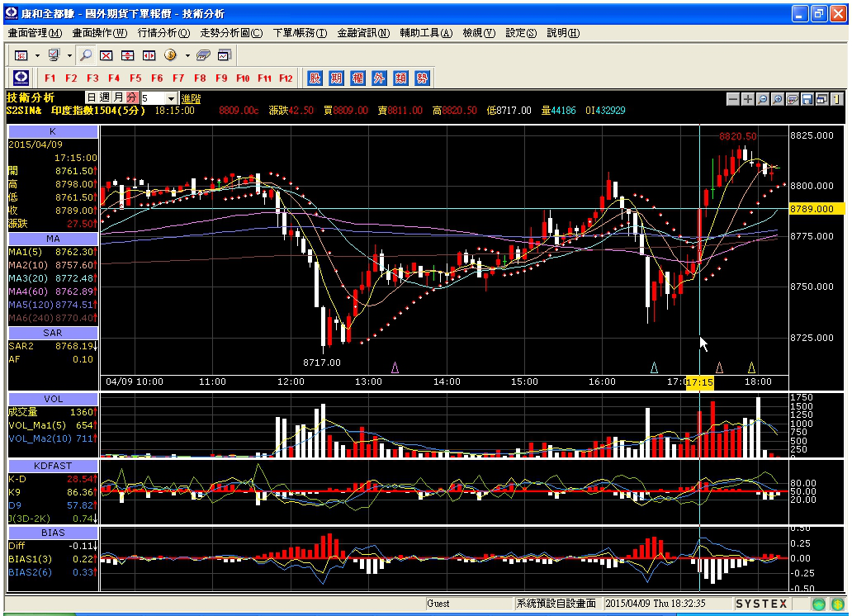The image size is (852, 616).
Task: Open dropdown arrow next to coin icon
Action: click(x=187, y=55)
